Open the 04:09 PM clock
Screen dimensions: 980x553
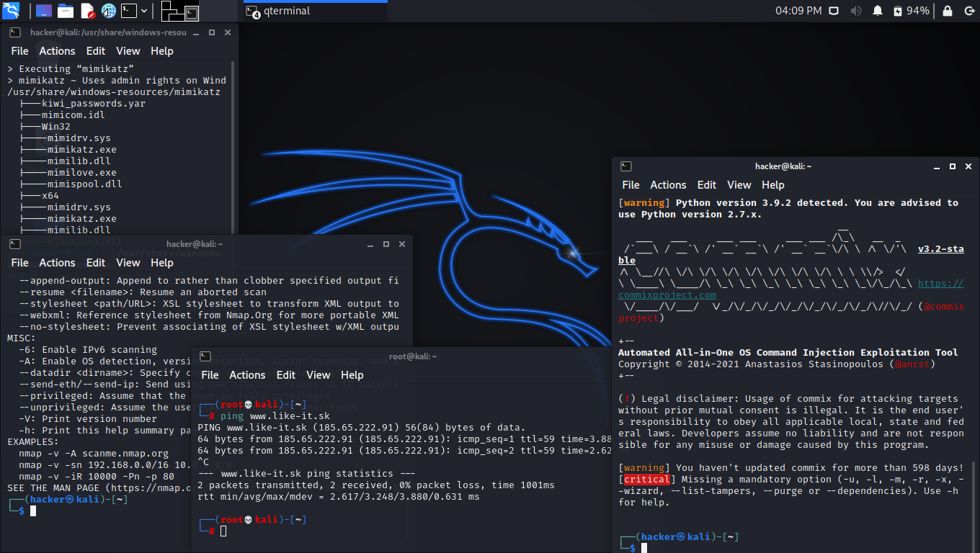pyautogui.click(x=798, y=11)
